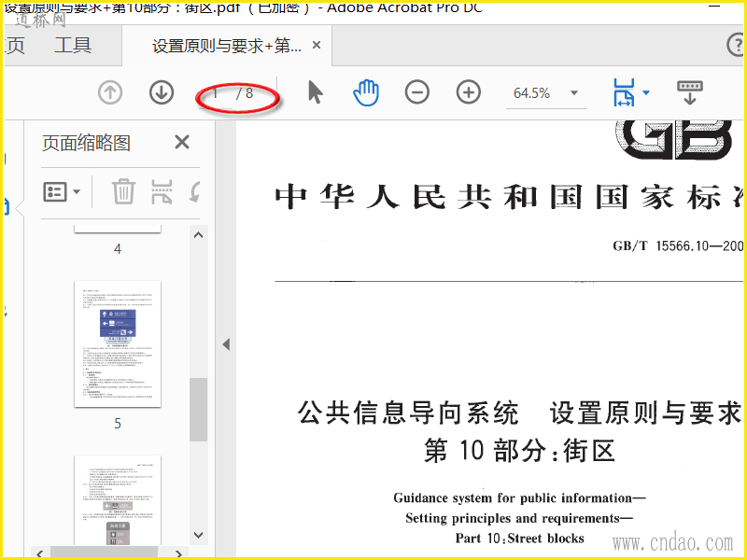The height and width of the screenshot is (560, 747).
Task: Open the 工具 tab
Action: click(x=73, y=46)
